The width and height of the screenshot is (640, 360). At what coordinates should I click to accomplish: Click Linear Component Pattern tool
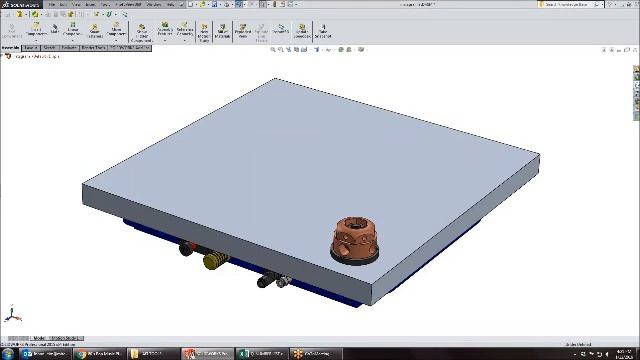pyautogui.click(x=73, y=29)
